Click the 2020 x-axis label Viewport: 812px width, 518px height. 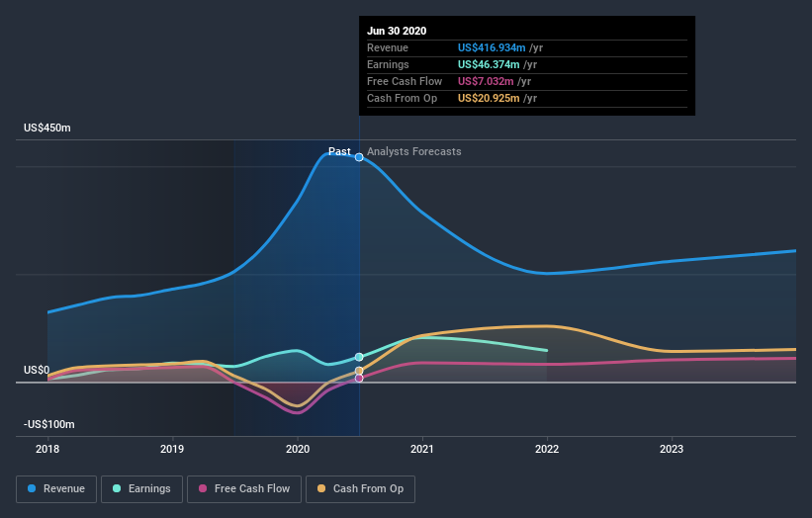pyautogui.click(x=298, y=449)
